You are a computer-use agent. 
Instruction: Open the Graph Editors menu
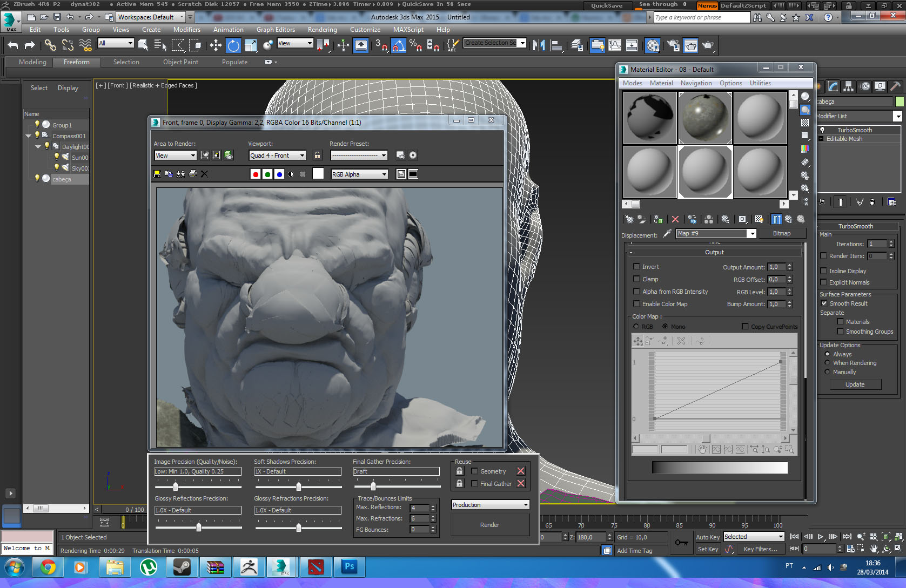[276, 30]
